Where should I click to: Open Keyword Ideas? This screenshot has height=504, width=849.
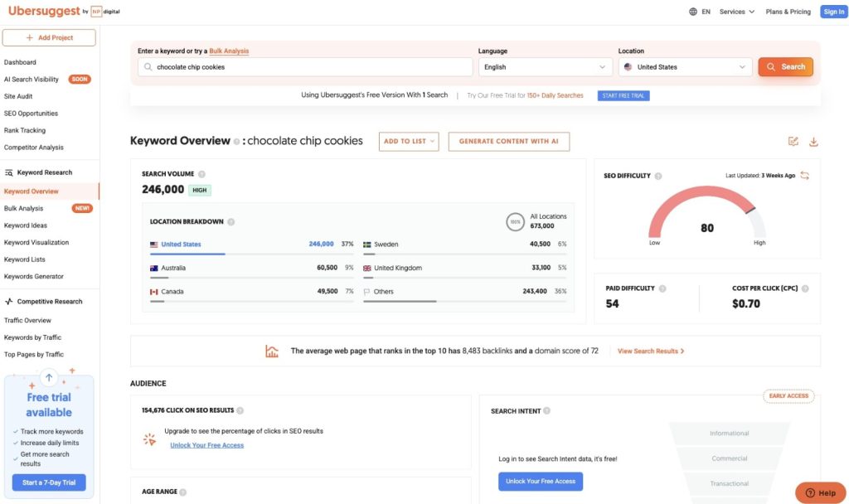[26, 225]
